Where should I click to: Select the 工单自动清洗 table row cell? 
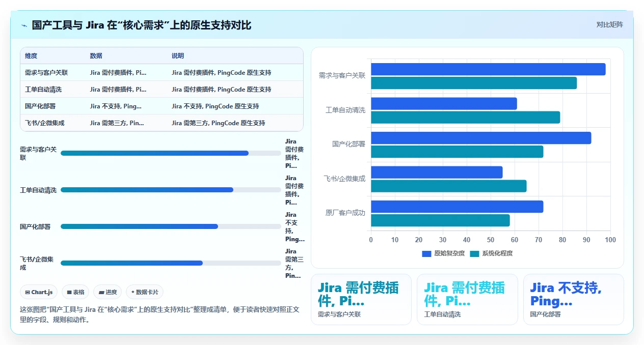(43, 90)
